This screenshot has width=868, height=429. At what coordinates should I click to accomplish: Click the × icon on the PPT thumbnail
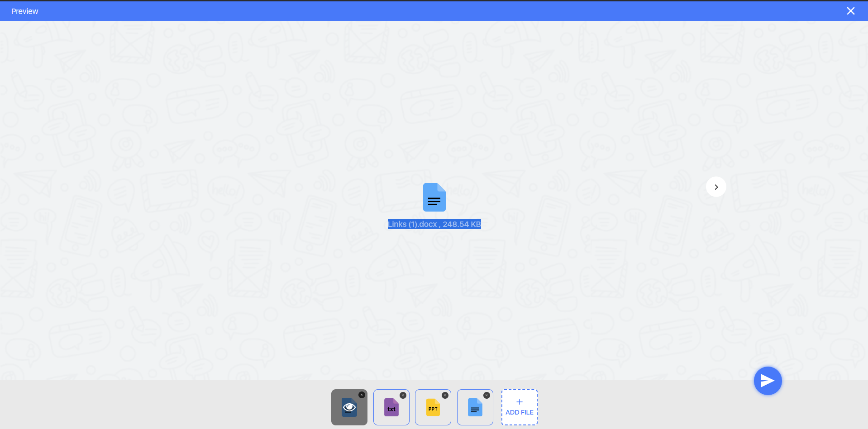[445, 395]
